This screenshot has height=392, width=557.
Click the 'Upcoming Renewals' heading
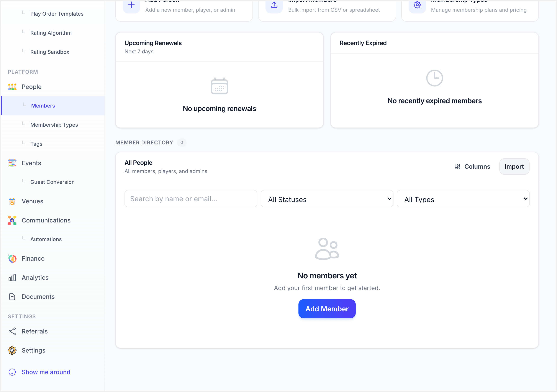[x=153, y=43]
